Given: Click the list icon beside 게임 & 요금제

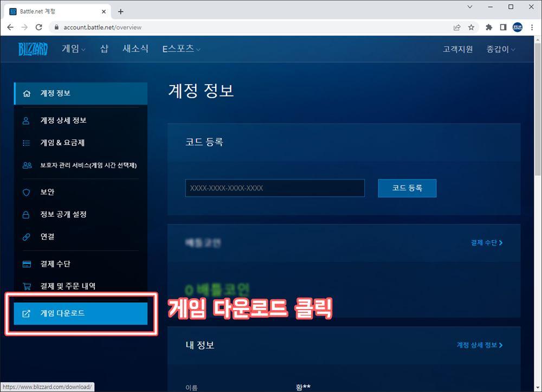Looking at the screenshot, I should [x=26, y=143].
